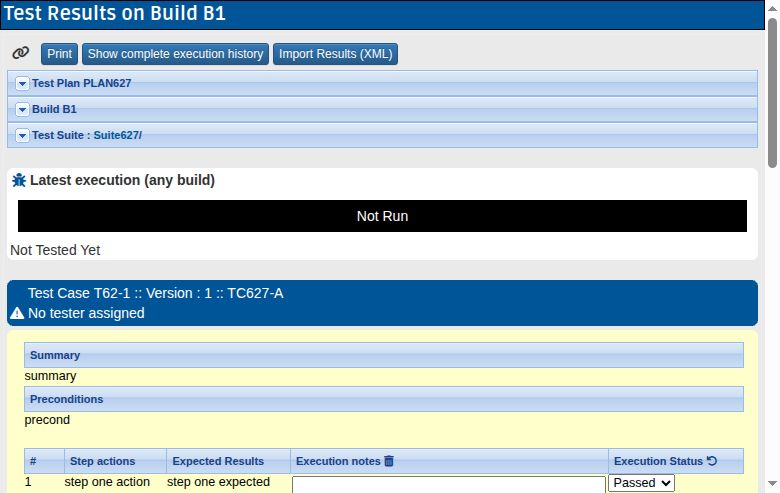Click the Execution Status column header text
Viewport: 780px width, 493px height.
658,461
